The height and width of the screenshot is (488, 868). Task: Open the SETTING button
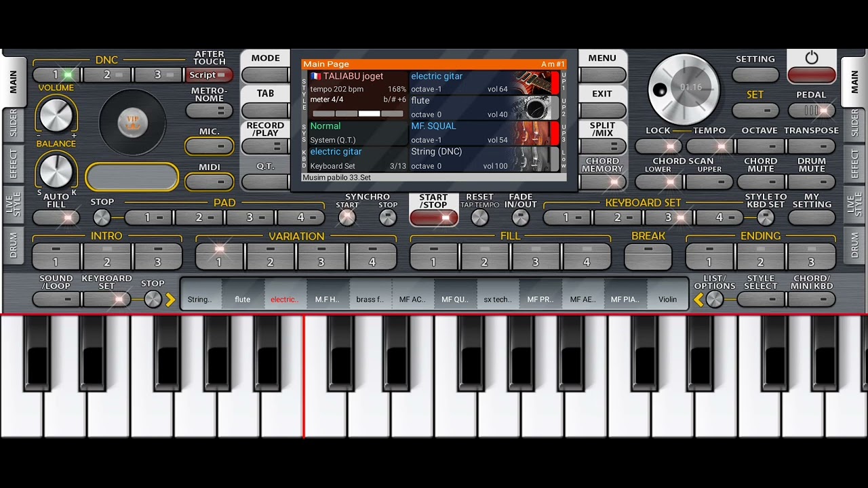tap(755, 75)
